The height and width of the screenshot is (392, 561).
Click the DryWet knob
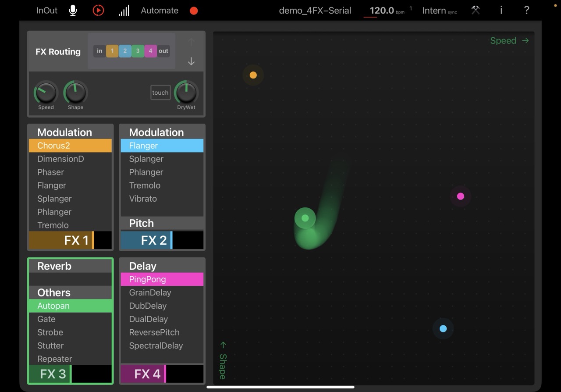coord(186,93)
